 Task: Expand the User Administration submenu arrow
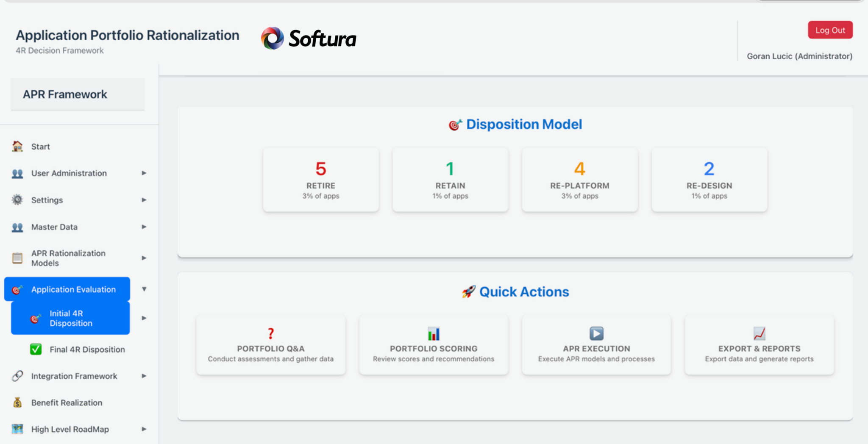pos(144,173)
